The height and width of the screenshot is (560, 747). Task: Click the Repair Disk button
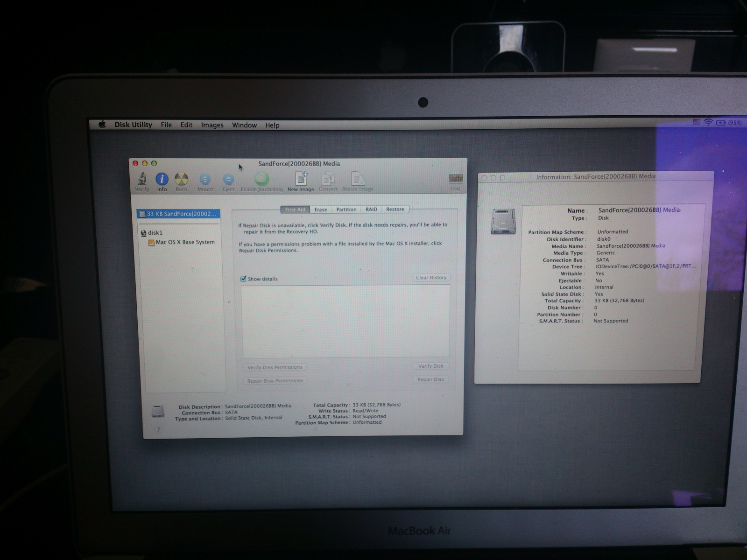(x=431, y=379)
